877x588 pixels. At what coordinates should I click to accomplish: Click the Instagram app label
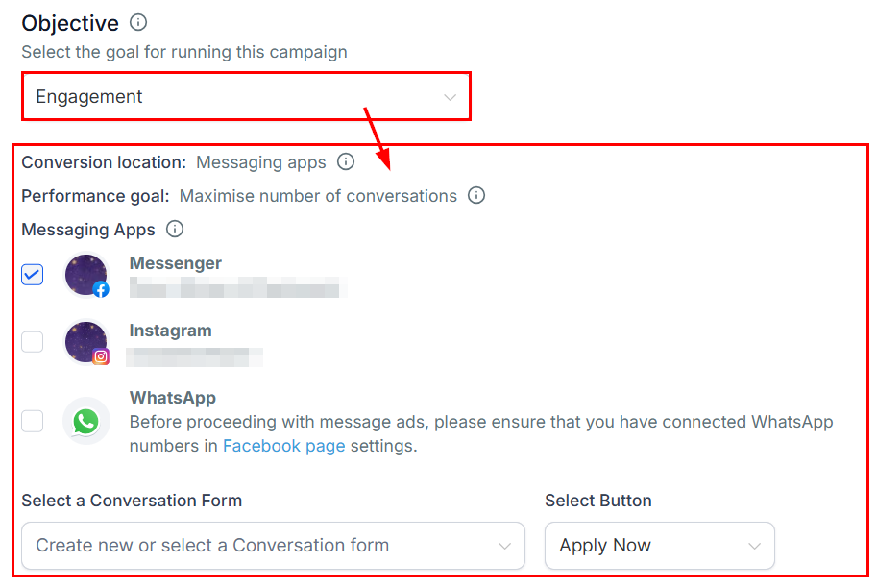(171, 331)
